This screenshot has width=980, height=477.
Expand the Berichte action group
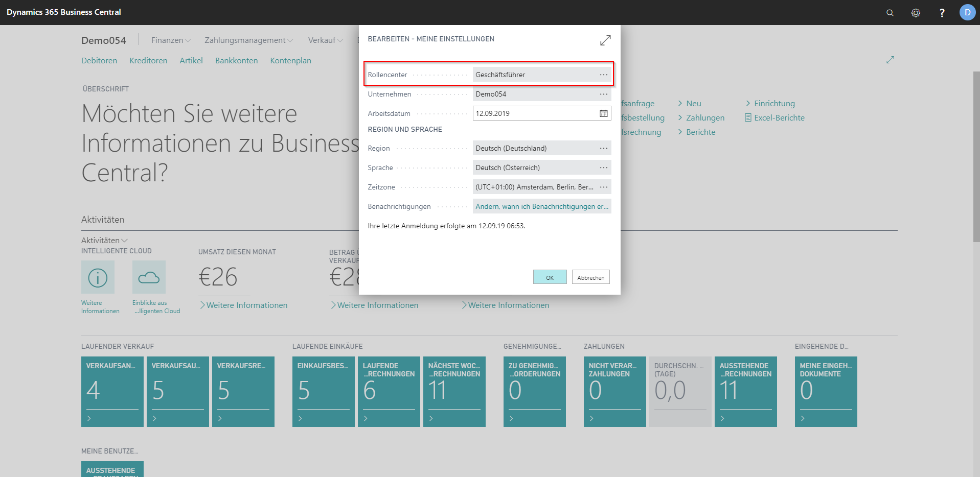[x=696, y=132]
